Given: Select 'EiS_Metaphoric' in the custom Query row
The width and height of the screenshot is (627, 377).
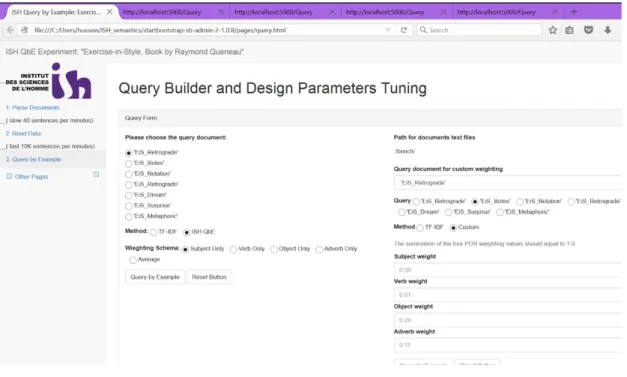Looking at the screenshot, I should [500, 212].
